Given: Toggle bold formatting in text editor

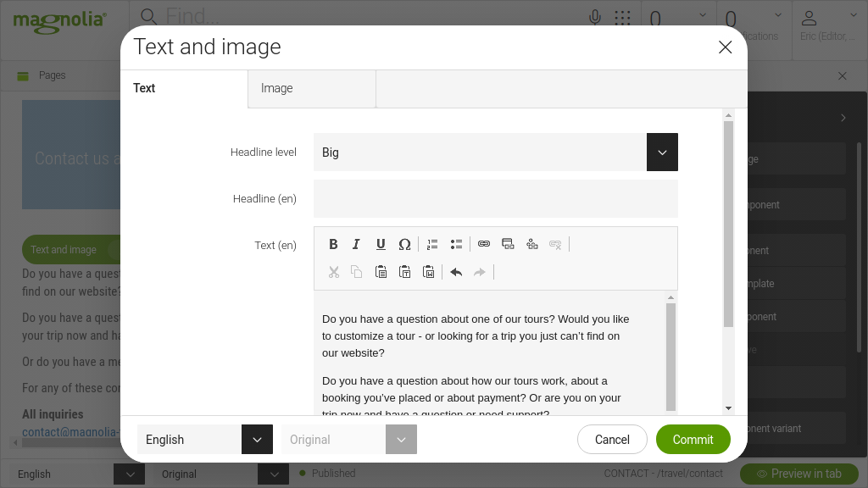Looking at the screenshot, I should click(x=332, y=244).
